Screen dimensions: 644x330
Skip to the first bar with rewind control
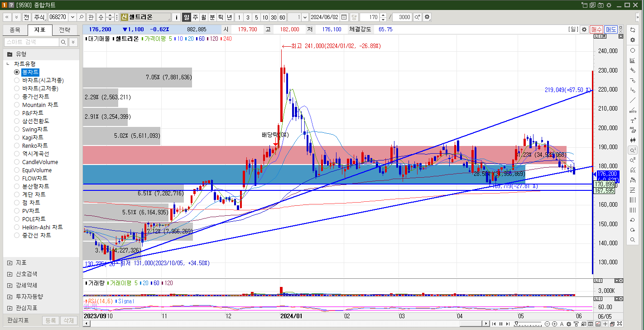pyautogui.click(x=494, y=324)
